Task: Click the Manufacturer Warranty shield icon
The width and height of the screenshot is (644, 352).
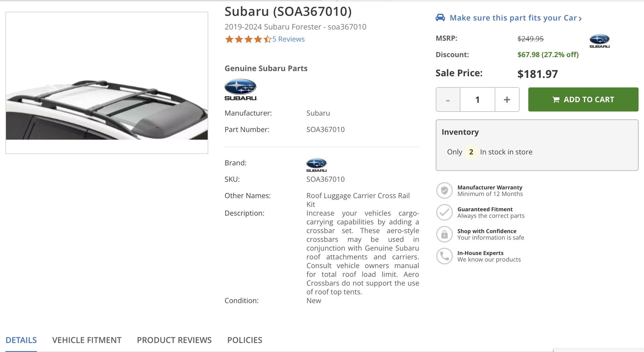Action: tap(444, 190)
